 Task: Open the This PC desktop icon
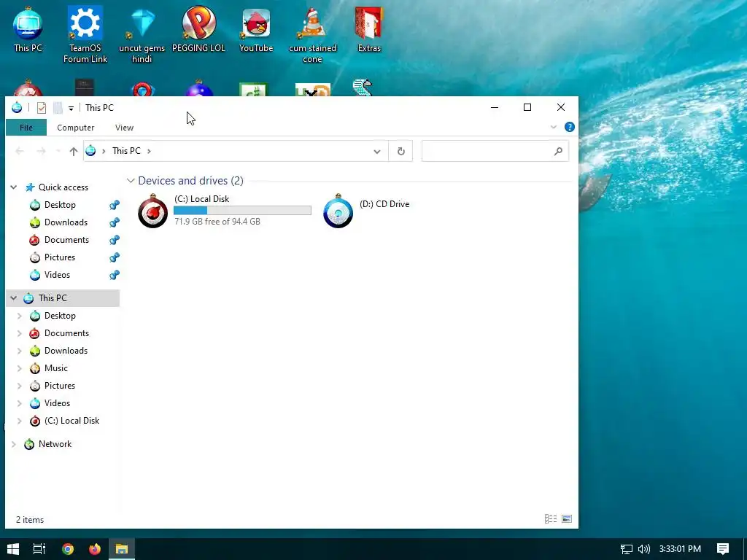tap(28, 30)
